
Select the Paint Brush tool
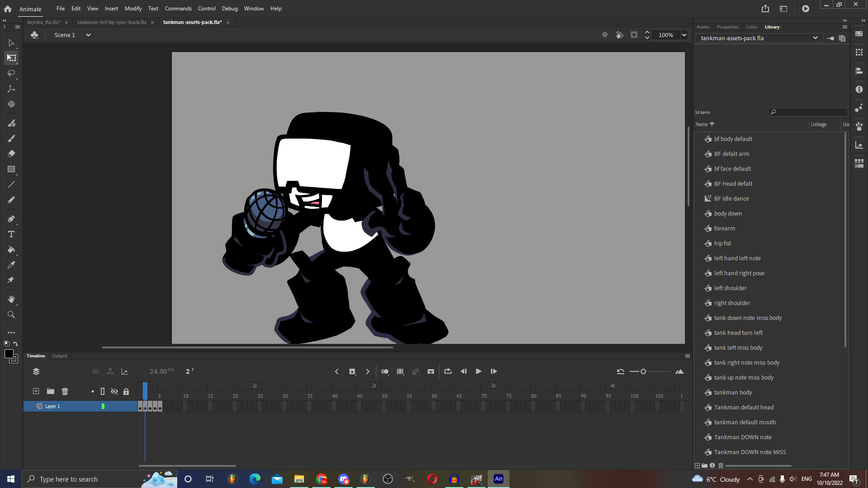[11, 138]
